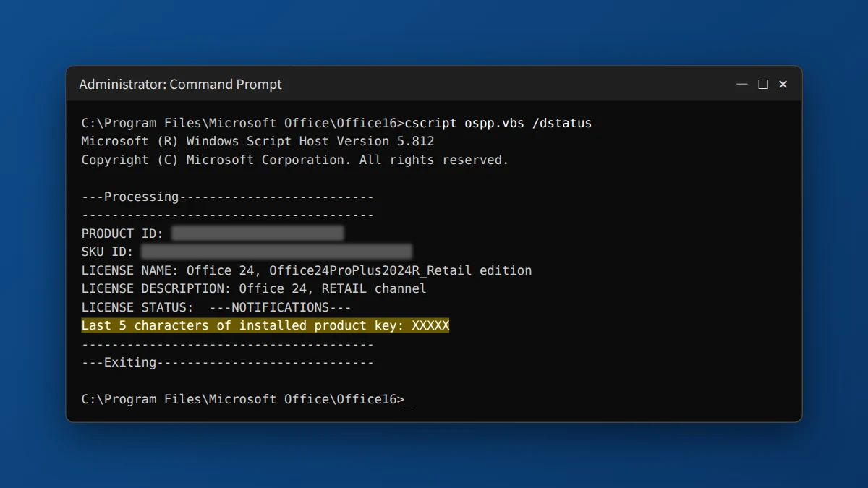
Task: Click the highlighted 'Last 5 characters' product key line
Action: click(x=265, y=325)
